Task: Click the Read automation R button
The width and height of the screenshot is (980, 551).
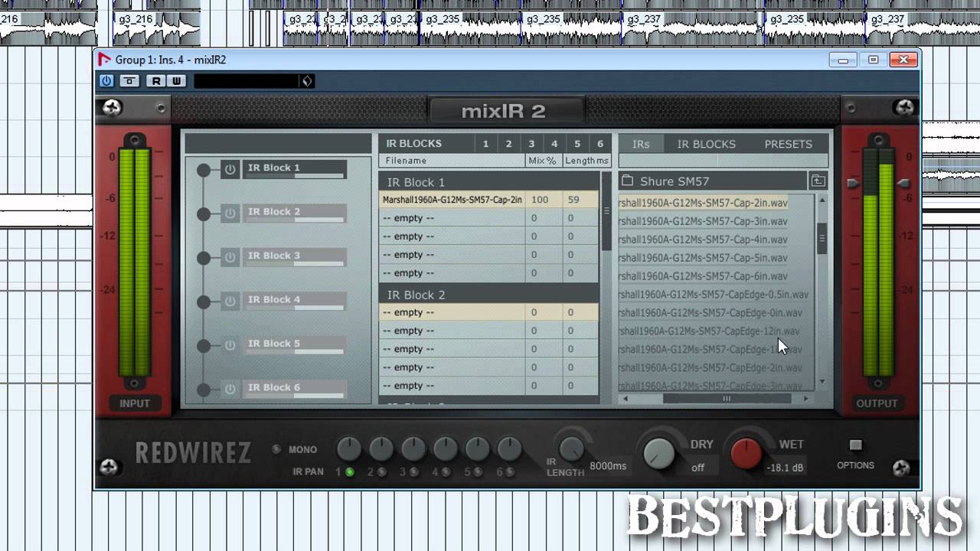Action: coord(156,80)
